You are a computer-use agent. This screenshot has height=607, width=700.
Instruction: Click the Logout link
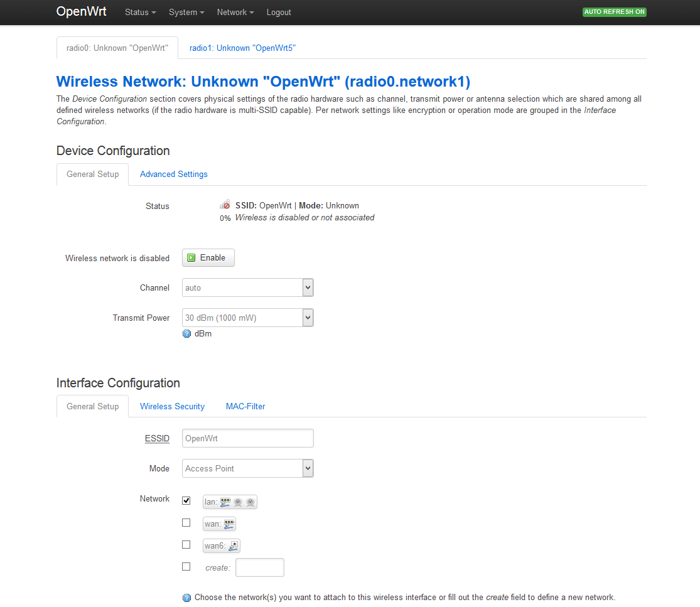click(x=279, y=13)
